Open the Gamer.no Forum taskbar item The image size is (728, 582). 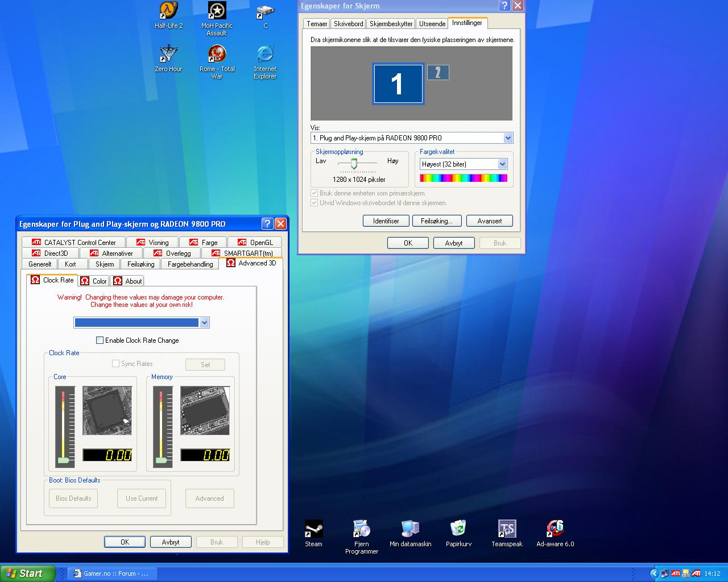click(x=112, y=573)
